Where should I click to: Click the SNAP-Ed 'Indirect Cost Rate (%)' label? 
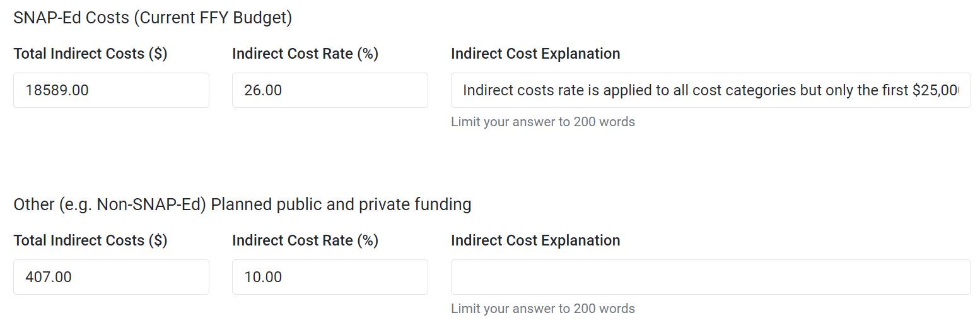[305, 54]
